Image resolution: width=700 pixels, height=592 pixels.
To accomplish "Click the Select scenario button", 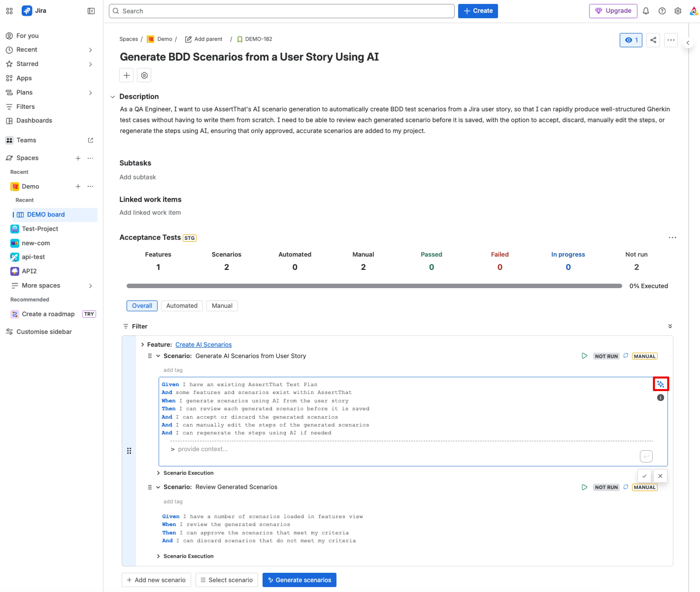I will pos(227,580).
